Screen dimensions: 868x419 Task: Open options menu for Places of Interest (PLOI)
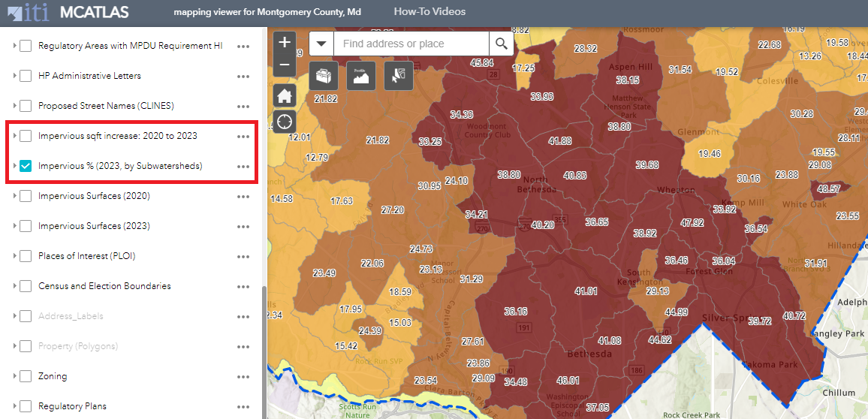coord(243,256)
